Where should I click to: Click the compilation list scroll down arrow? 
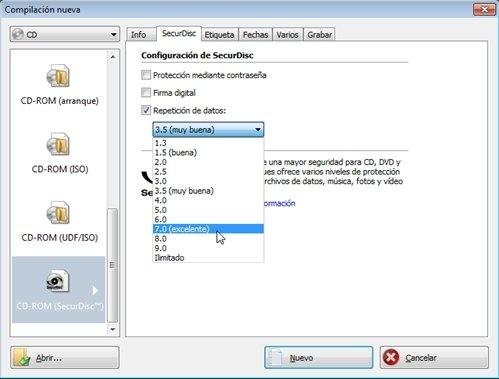113,329
